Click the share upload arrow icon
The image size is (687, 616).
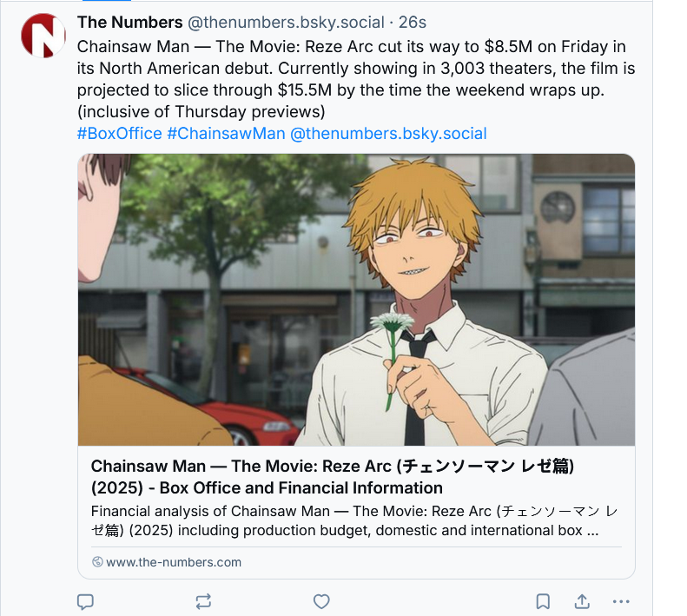coord(582,601)
